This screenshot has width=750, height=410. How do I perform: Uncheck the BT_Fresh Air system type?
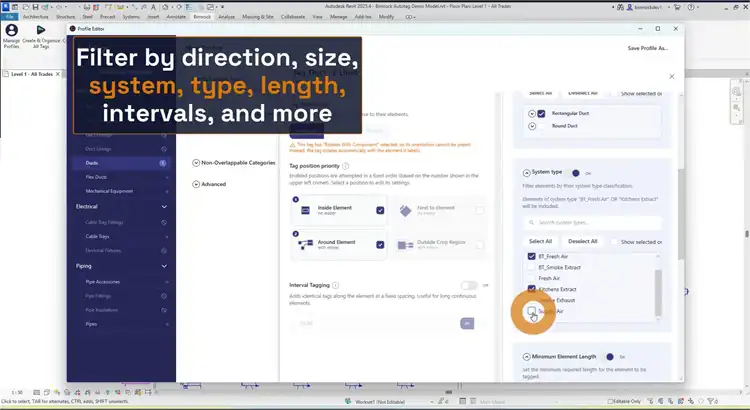point(531,256)
